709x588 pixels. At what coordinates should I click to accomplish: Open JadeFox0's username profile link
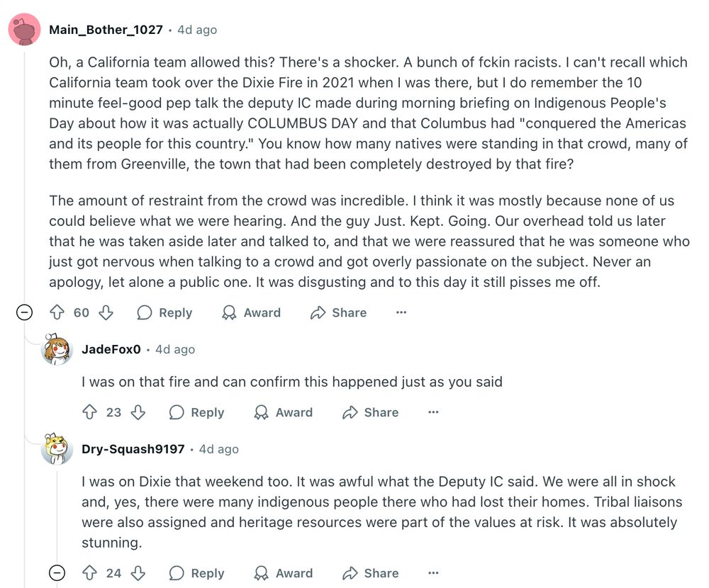click(111, 349)
